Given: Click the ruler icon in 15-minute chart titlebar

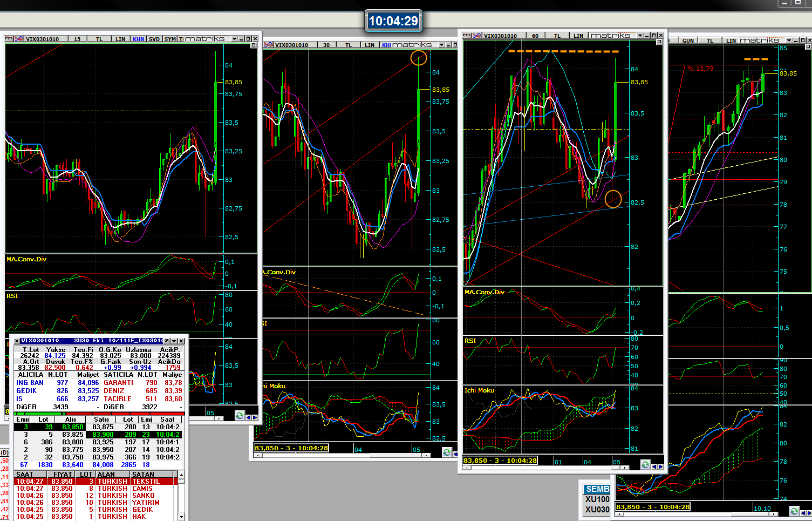Looking at the screenshot, I should 9,39.
